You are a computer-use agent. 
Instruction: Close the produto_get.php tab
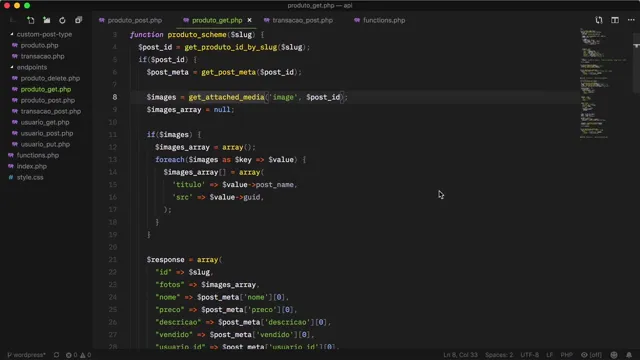[x=249, y=20]
